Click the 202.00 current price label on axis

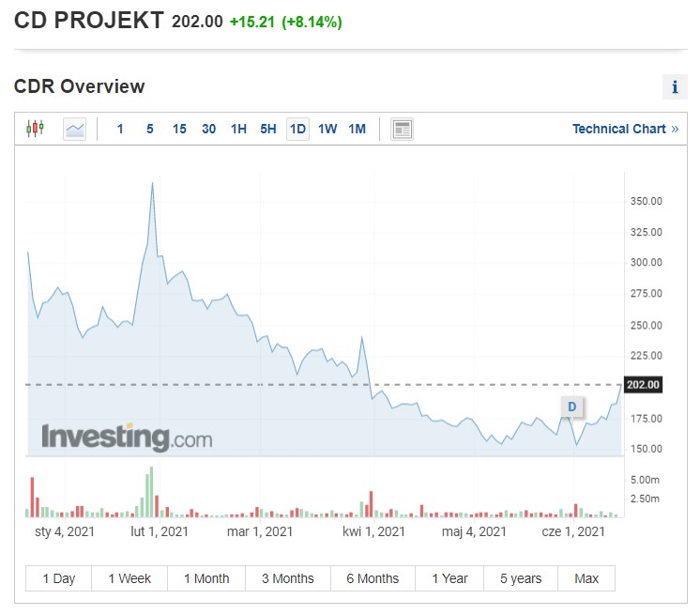643,385
